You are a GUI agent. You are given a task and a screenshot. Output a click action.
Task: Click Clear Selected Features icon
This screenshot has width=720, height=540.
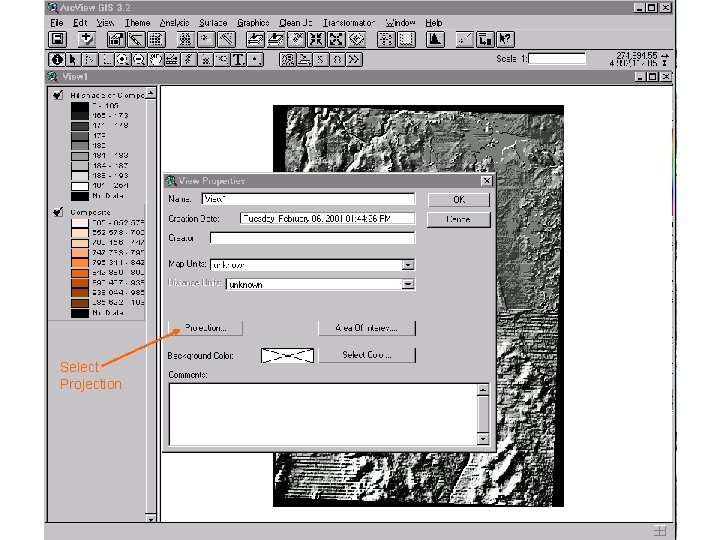pyautogui.click(x=406, y=39)
